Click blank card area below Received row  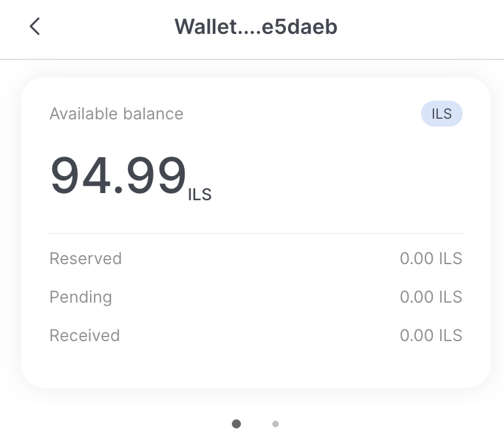point(256,367)
